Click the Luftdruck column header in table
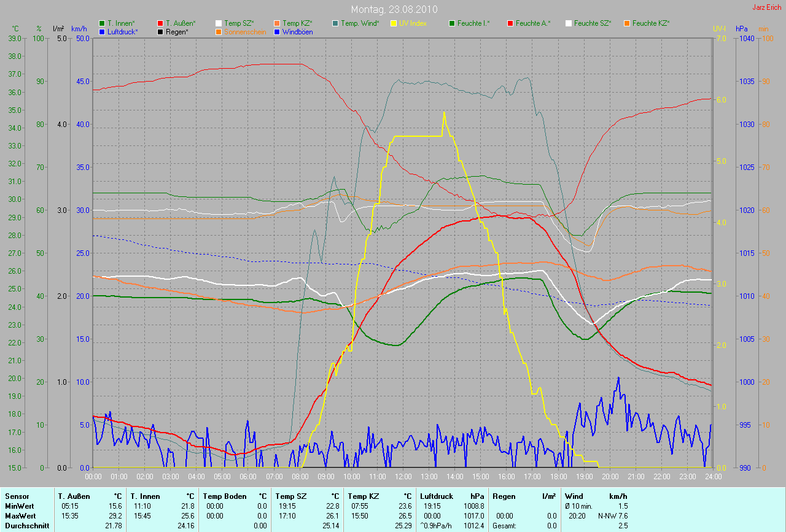The height and width of the screenshot is (532, 786). click(x=436, y=496)
